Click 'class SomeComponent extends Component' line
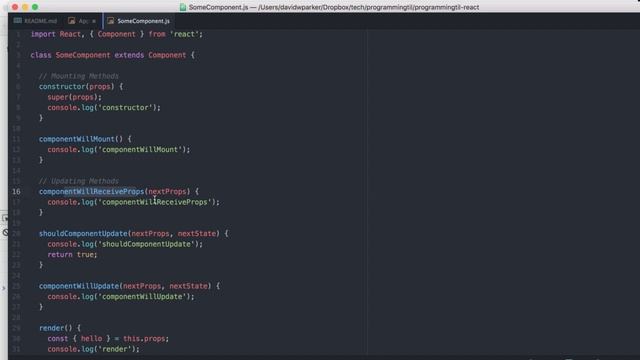The width and height of the screenshot is (640, 360). point(113,55)
